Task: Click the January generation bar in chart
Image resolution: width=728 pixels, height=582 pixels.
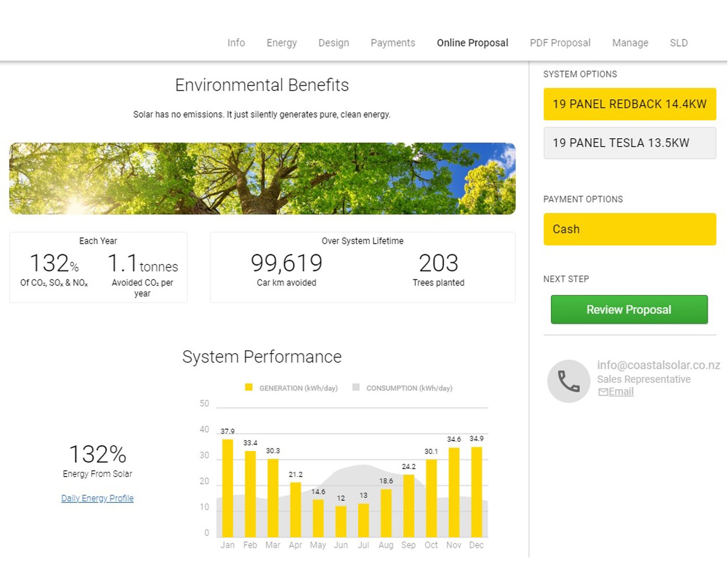Action: (227, 487)
